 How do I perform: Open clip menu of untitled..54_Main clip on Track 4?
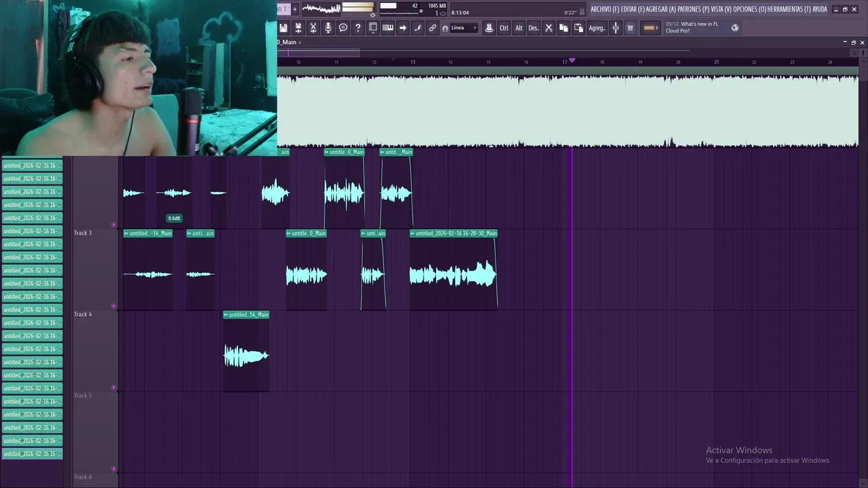click(x=226, y=314)
